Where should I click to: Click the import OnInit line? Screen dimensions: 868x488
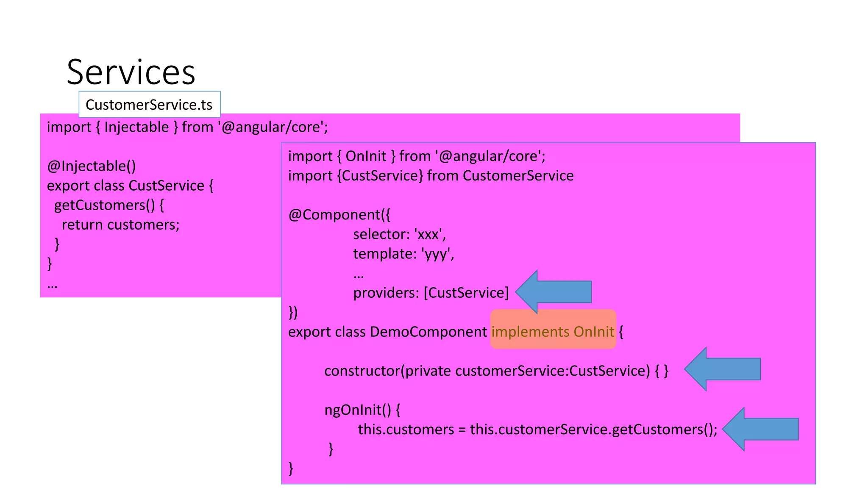click(x=417, y=156)
